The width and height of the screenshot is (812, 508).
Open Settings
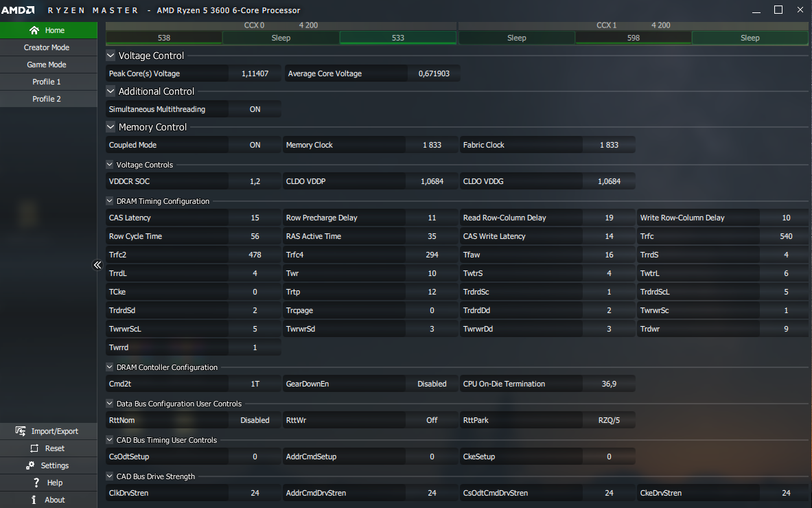[x=49, y=465]
